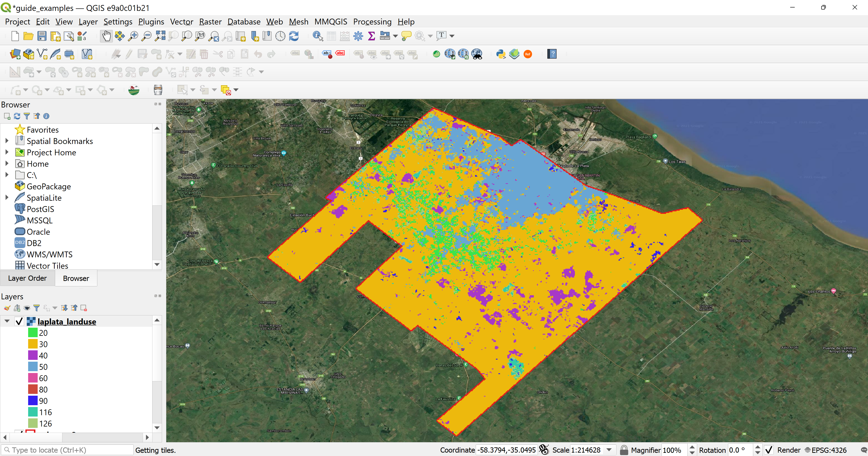The image size is (868, 456).
Task: Open the Field Calculator toolbox gear icon
Action: tap(358, 36)
